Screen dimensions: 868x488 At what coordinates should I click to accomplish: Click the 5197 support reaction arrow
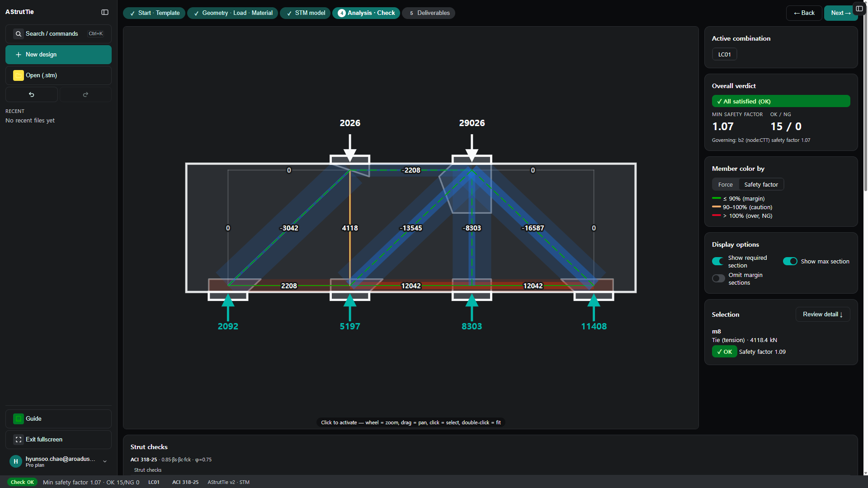click(x=350, y=308)
